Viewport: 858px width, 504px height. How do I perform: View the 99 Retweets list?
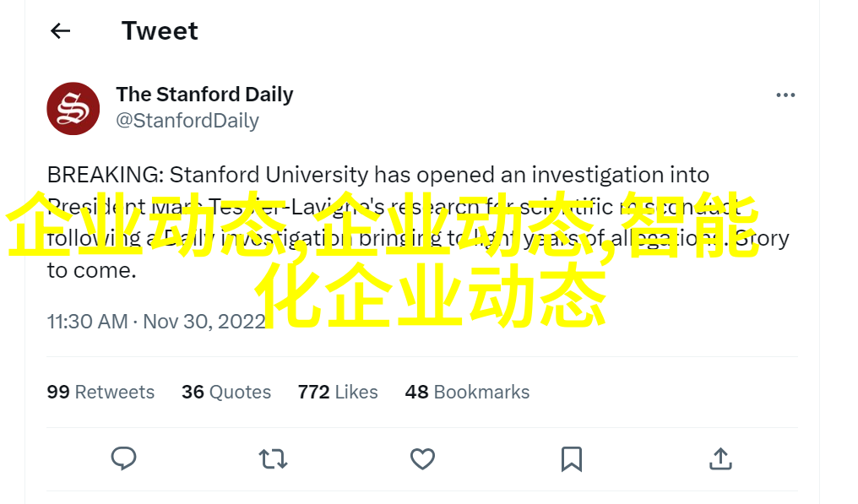(100, 392)
